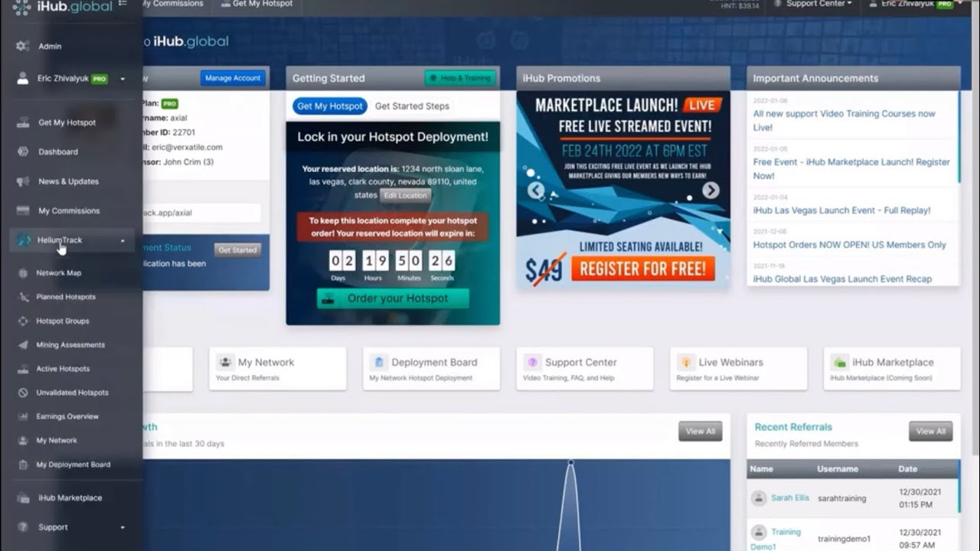Image resolution: width=980 pixels, height=551 pixels.
Task: Click the Username column header in referrals
Action: (x=838, y=469)
